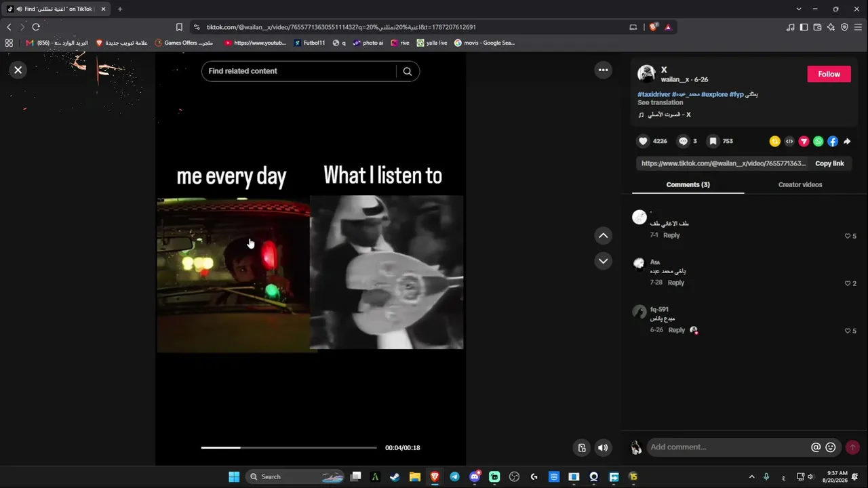Open the YouTube bookmark

[x=255, y=43]
